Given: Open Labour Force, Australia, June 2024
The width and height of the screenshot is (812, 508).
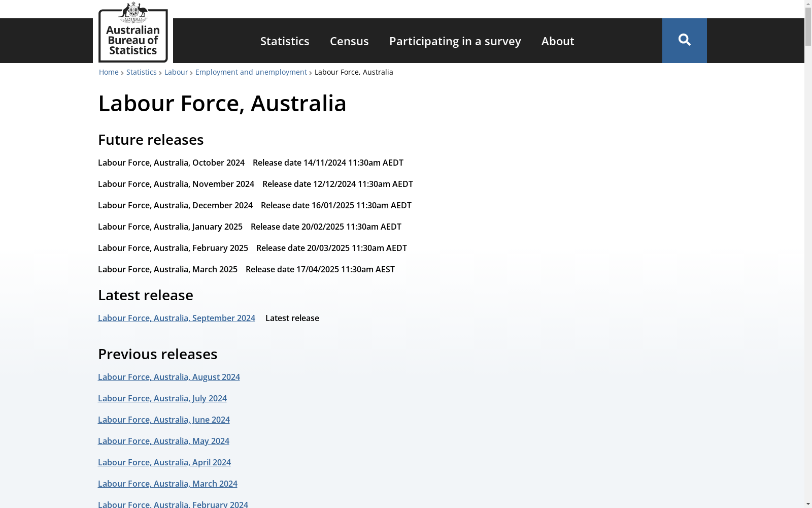Looking at the screenshot, I should pos(164,420).
